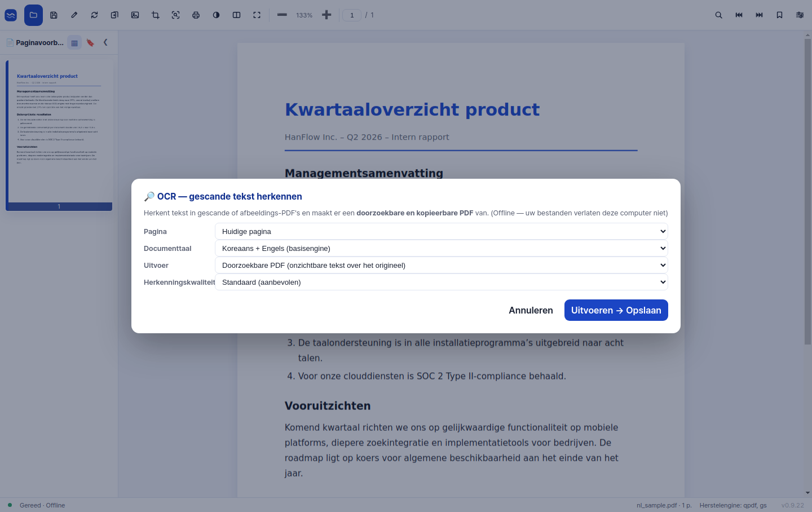Click the save floppy disk icon

point(54,15)
